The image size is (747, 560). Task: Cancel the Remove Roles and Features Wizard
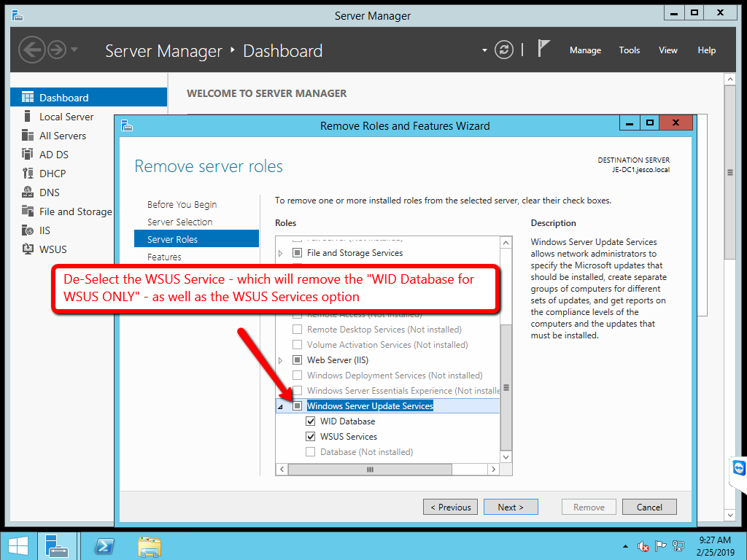[649, 507]
